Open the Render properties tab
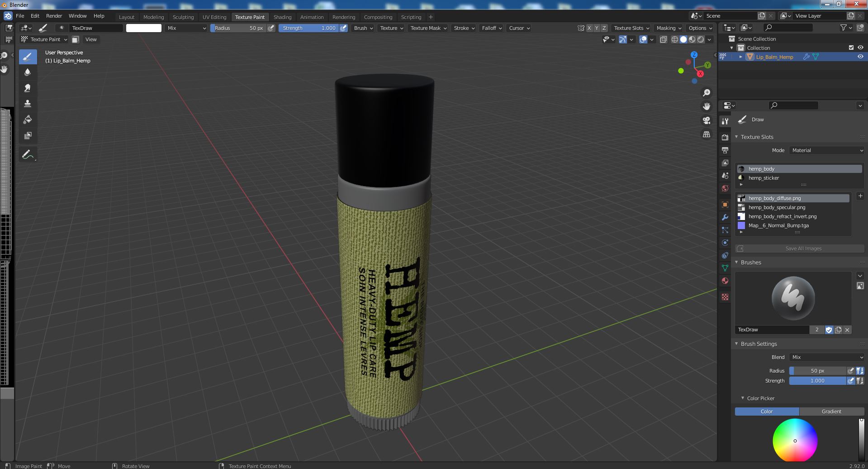868x469 pixels. point(725,137)
